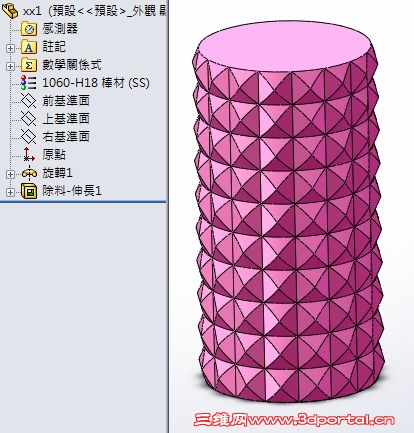Image resolution: width=414 pixels, height=433 pixels.
Task: Click the 感測器 label in feature tree
Action: click(x=60, y=28)
